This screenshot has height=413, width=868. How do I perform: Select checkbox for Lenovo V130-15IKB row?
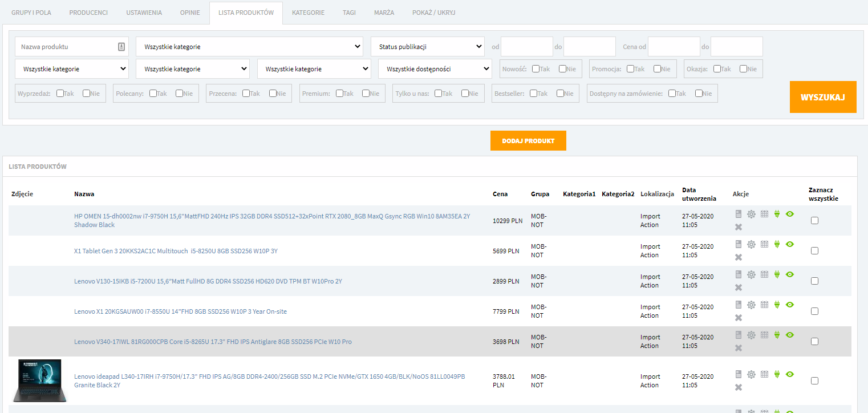(814, 281)
